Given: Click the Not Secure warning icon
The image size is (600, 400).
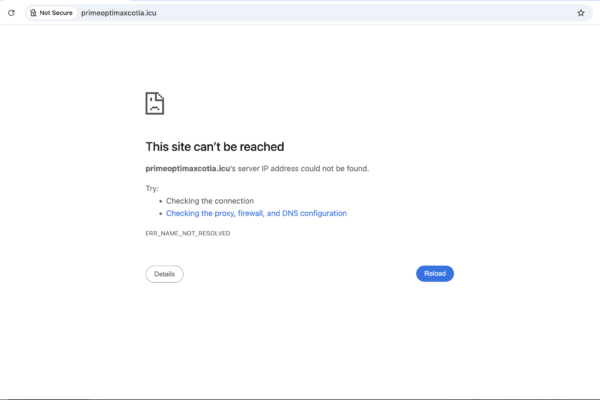Looking at the screenshot, I should coord(33,13).
